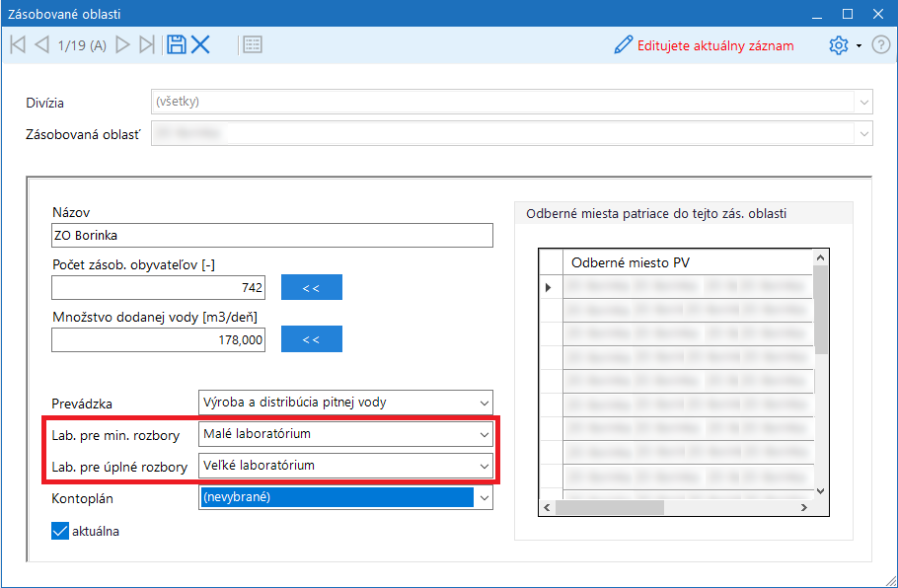The height and width of the screenshot is (588, 898).
Task: Open help question mark icon
Action: [x=881, y=45]
